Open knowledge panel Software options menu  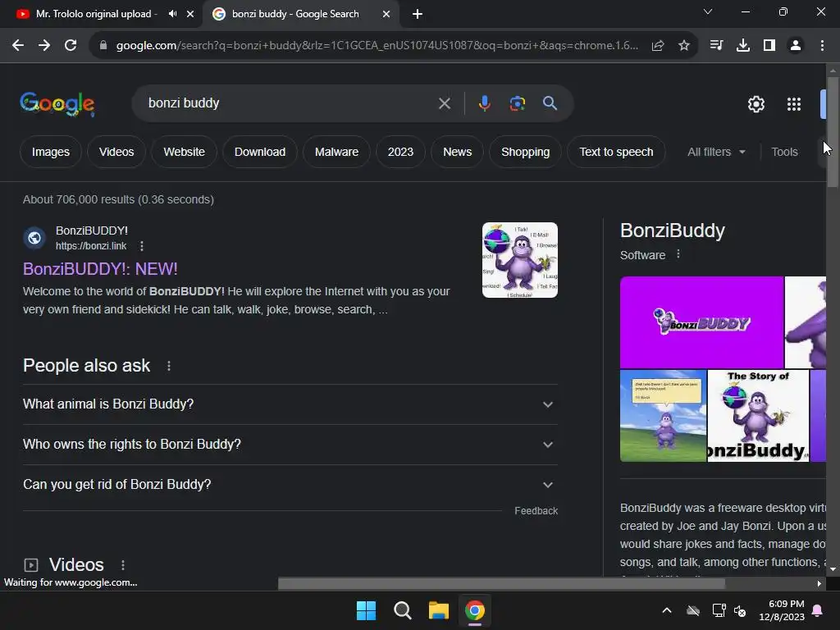tap(678, 254)
